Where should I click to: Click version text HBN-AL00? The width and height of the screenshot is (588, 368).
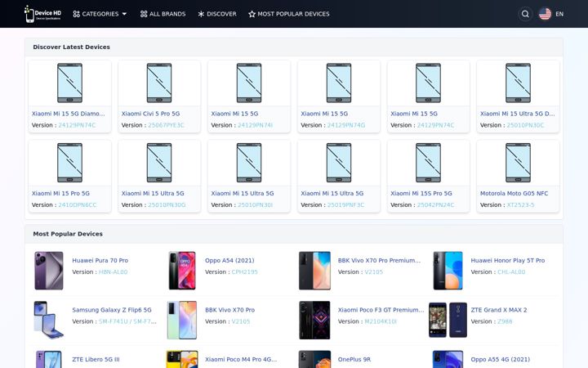click(114, 272)
